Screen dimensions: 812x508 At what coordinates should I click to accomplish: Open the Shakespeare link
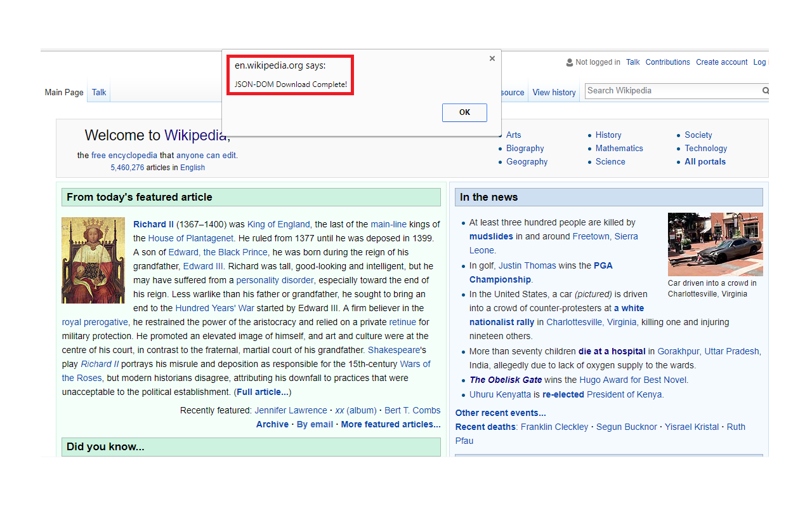coord(394,350)
